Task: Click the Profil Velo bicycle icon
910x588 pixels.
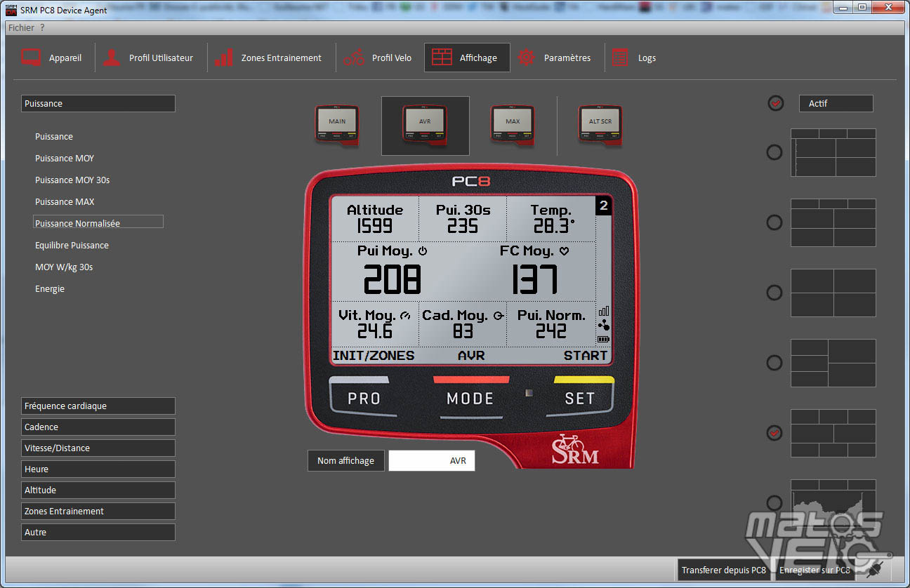Action: coord(354,58)
